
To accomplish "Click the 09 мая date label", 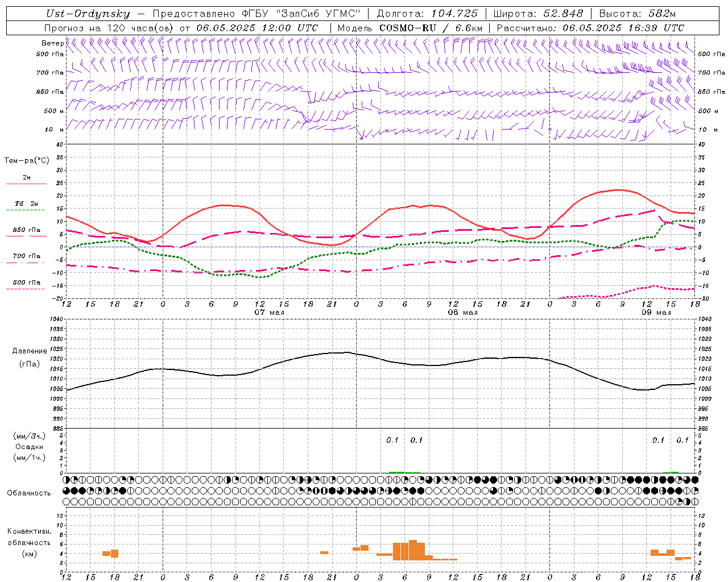I will point(656,313).
